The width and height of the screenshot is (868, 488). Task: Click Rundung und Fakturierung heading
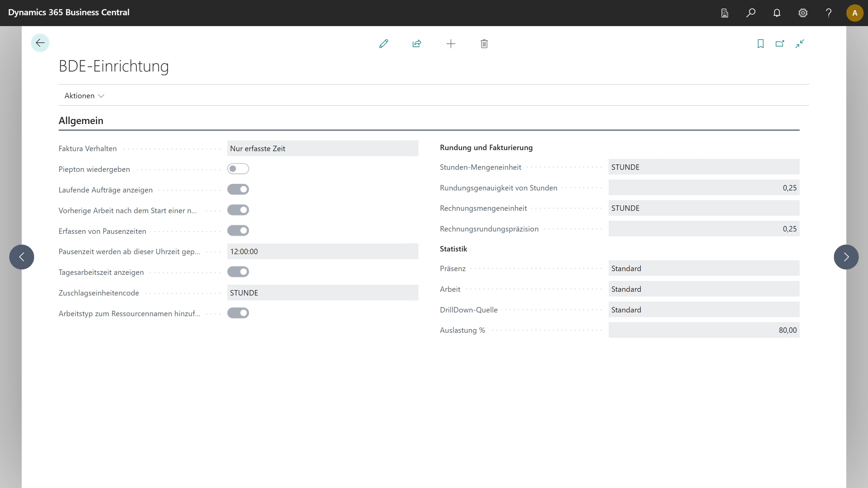click(x=486, y=148)
